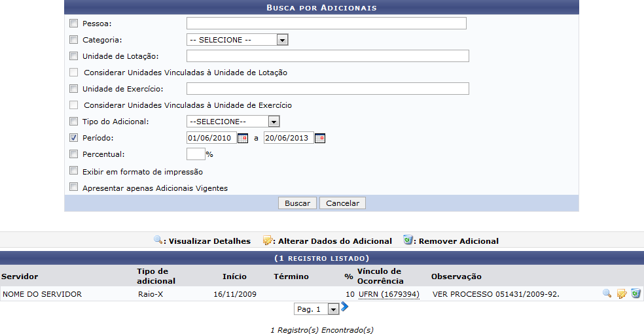This screenshot has width=644, height=334.
Task: Focus the Unidade de Lotação input
Action: 327,56
